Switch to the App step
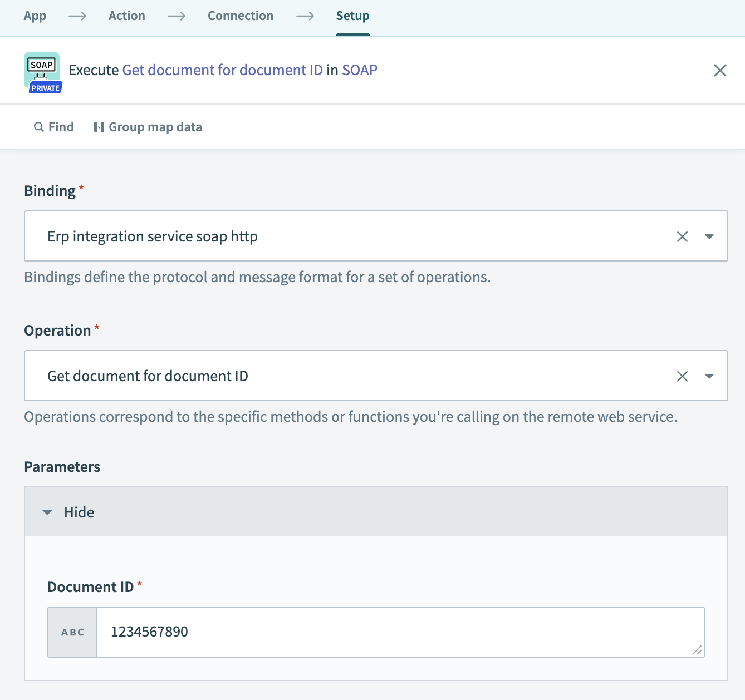The image size is (745, 700). pos(35,16)
